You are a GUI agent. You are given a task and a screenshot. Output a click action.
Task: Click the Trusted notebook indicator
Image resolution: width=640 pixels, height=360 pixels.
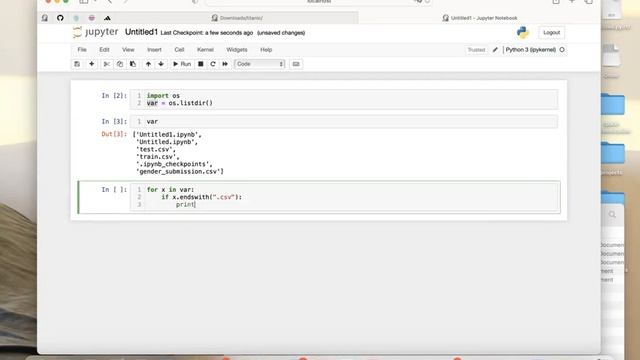pos(476,50)
